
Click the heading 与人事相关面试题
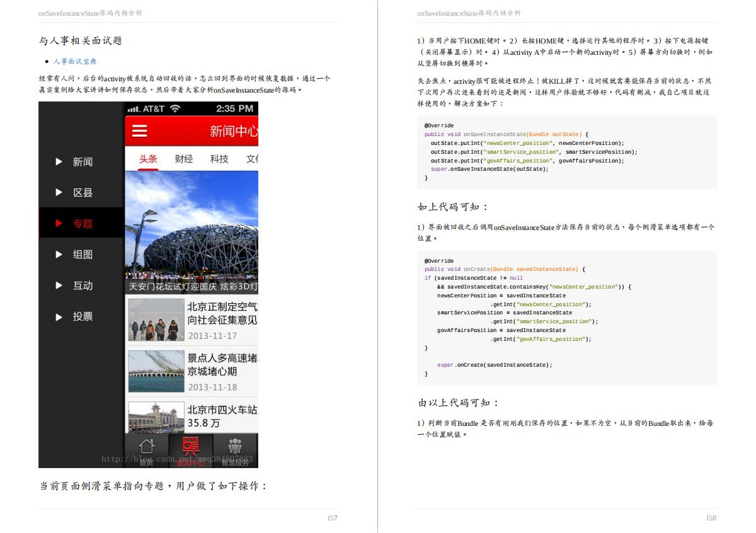click(81, 41)
